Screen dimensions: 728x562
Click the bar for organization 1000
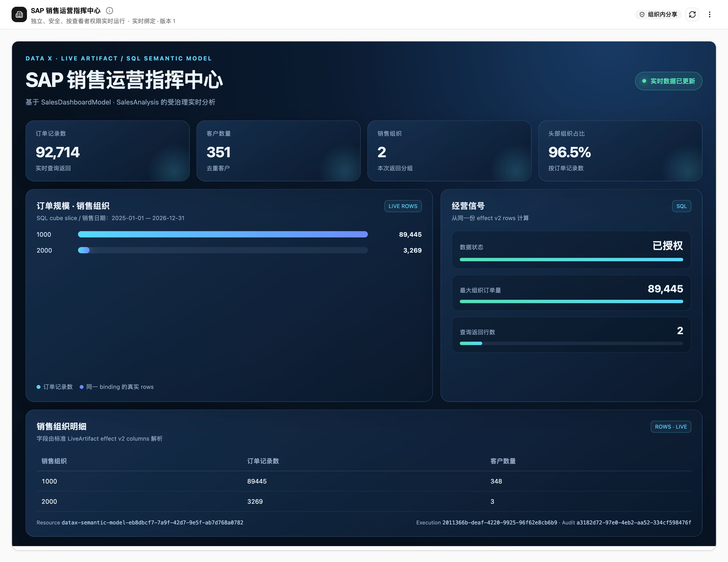223,234
